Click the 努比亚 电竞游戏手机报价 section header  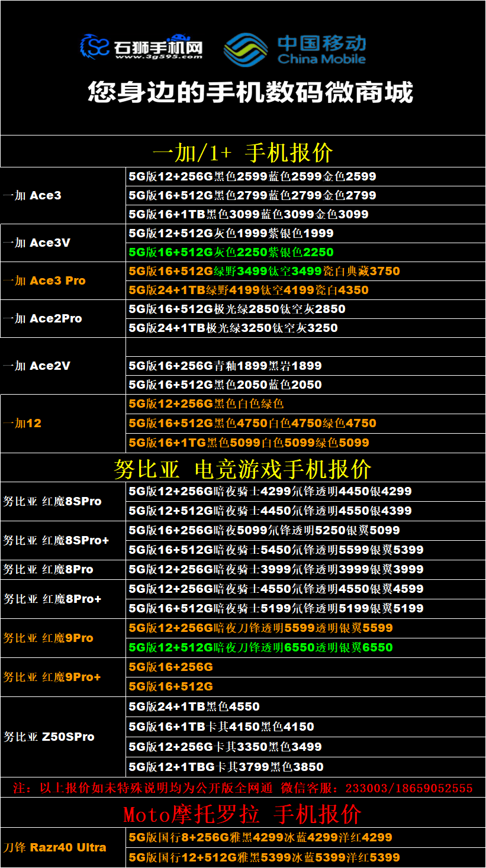[x=243, y=468]
